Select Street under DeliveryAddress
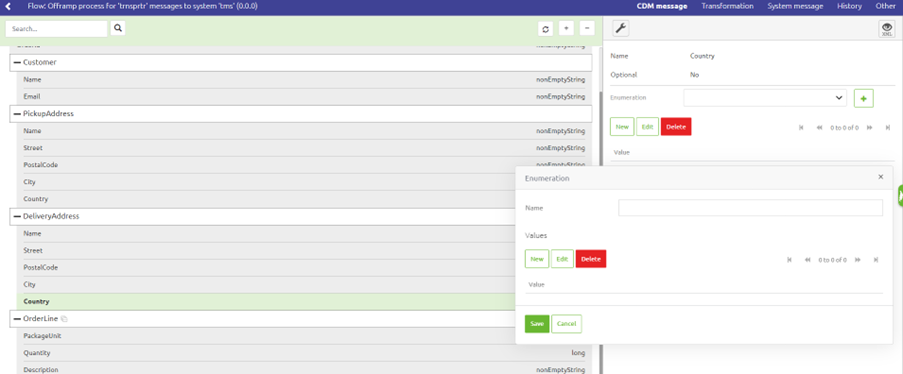The width and height of the screenshot is (903, 374). tap(304, 251)
